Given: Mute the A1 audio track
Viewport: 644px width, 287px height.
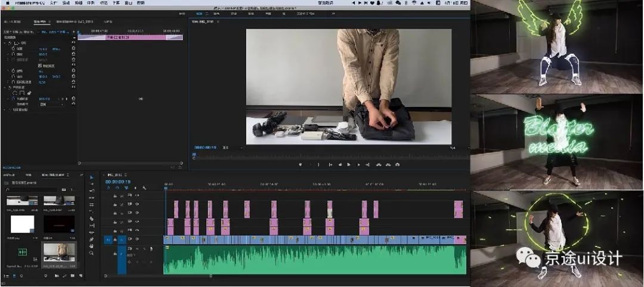Looking at the screenshot, I should pos(137,249).
